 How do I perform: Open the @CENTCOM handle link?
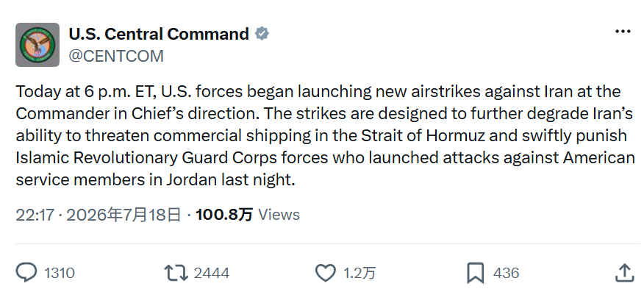[116, 57]
